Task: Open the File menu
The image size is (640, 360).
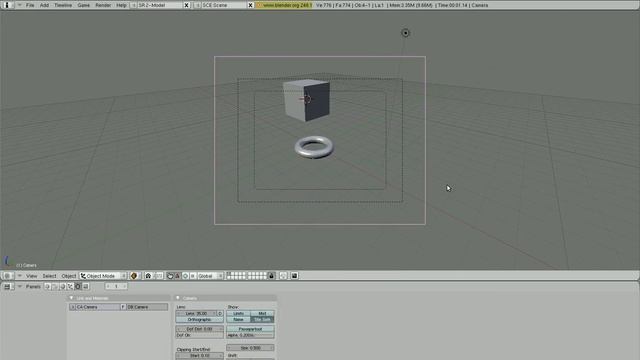Action: pos(30,5)
